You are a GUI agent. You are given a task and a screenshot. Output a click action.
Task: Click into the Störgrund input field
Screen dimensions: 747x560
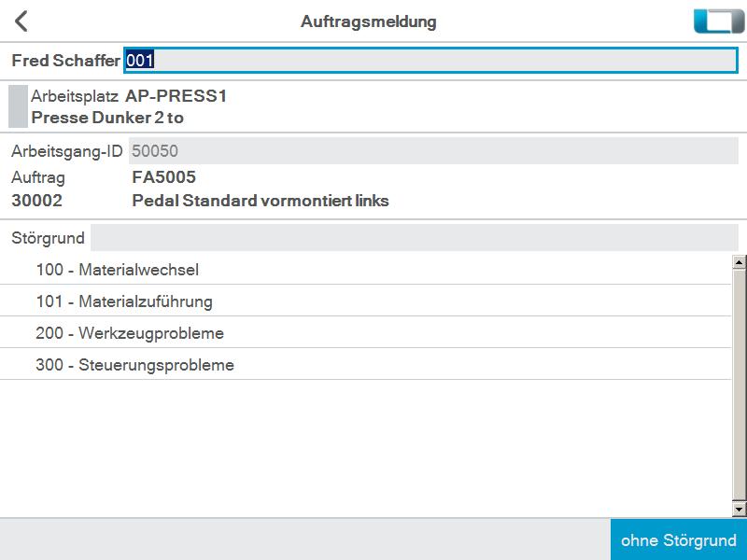coord(415,237)
